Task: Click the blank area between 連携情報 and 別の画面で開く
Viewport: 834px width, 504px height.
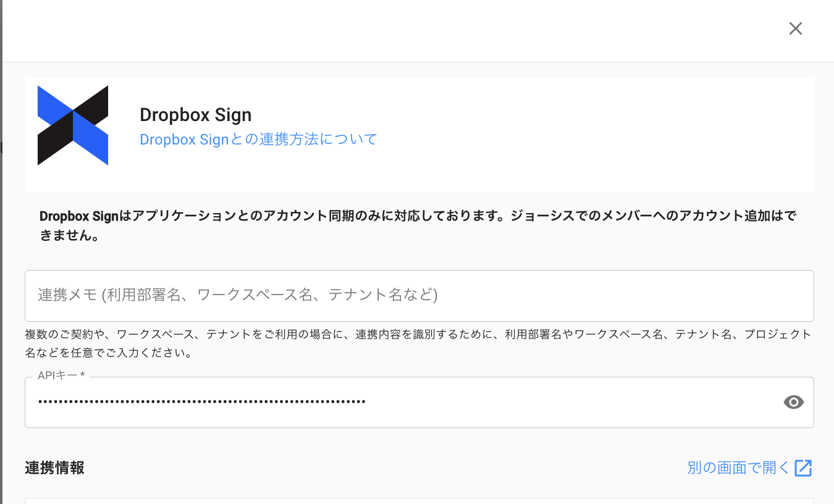Action: pos(383,468)
